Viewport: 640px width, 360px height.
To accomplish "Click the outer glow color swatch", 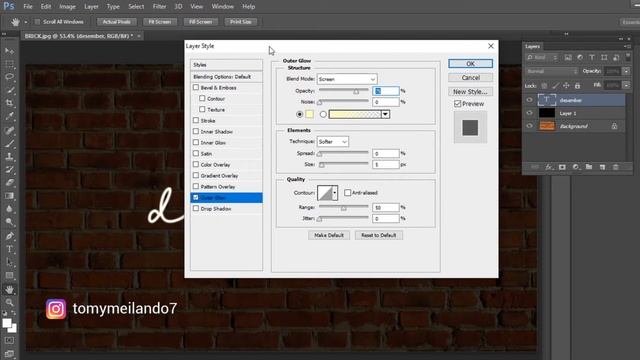I will [x=309, y=114].
